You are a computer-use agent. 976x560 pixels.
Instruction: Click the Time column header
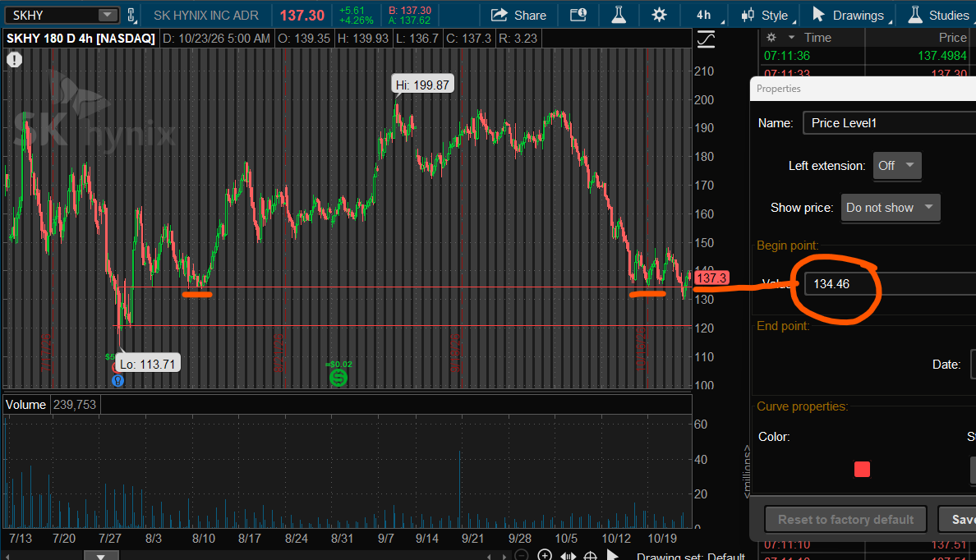(x=817, y=37)
